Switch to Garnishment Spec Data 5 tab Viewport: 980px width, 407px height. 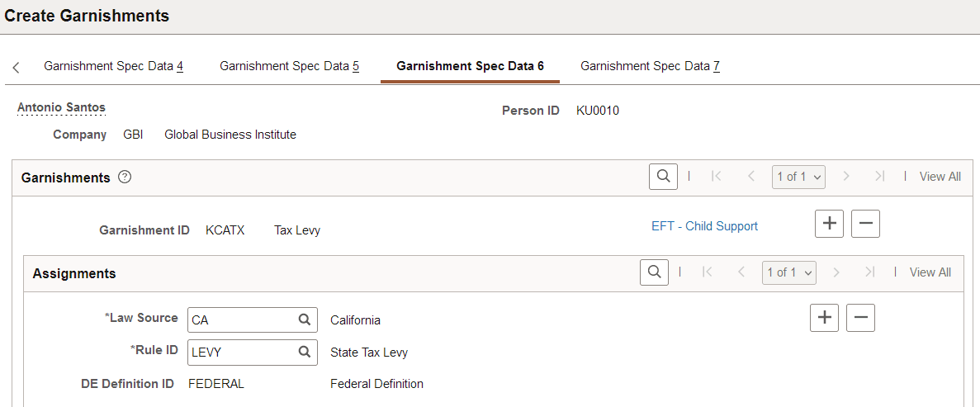(x=289, y=66)
